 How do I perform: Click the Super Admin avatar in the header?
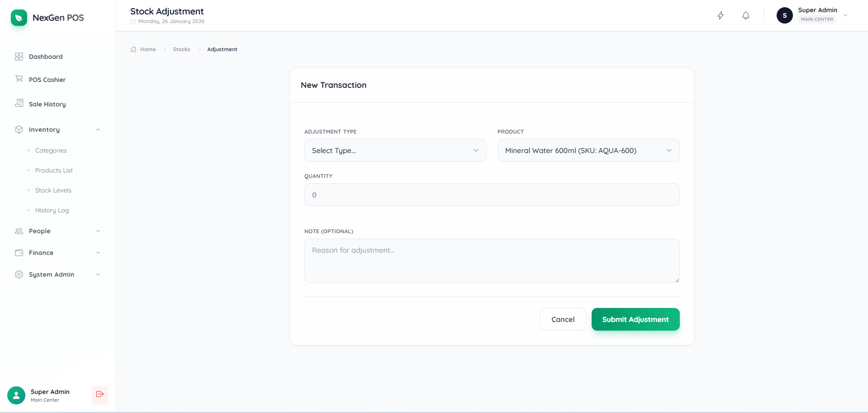(x=784, y=15)
